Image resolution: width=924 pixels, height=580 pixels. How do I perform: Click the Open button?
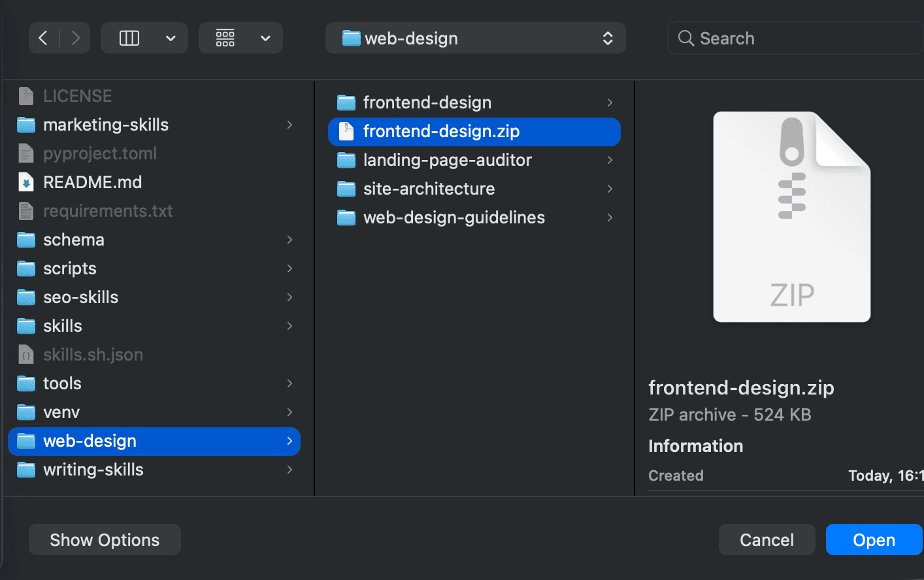click(874, 540)
